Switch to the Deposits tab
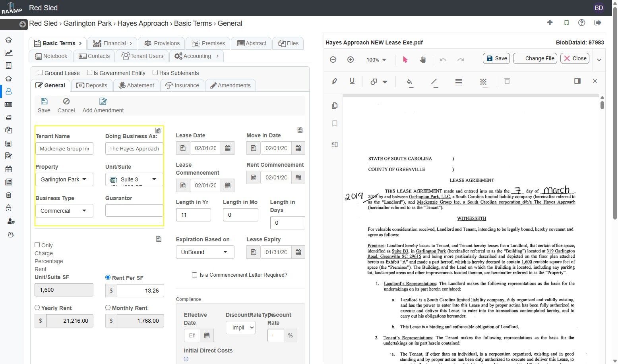Image resolution: width=618 pixels, height=364 pixels. coord(92,85)
